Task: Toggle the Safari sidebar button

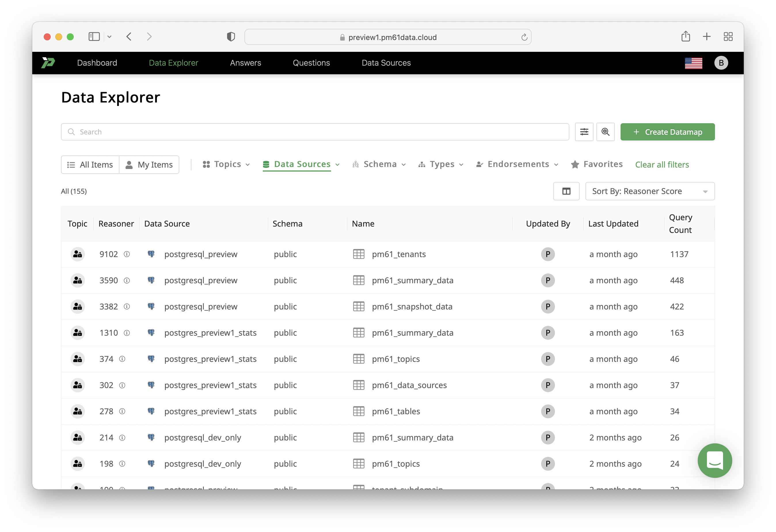Action: [x=94, y=36]
